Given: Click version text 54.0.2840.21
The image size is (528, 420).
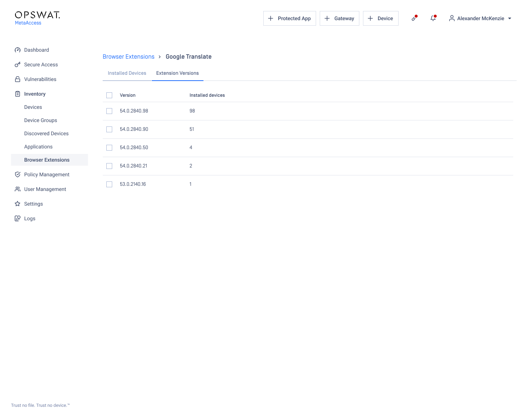Looking at the screenshot, I should [x=133, y=166].
